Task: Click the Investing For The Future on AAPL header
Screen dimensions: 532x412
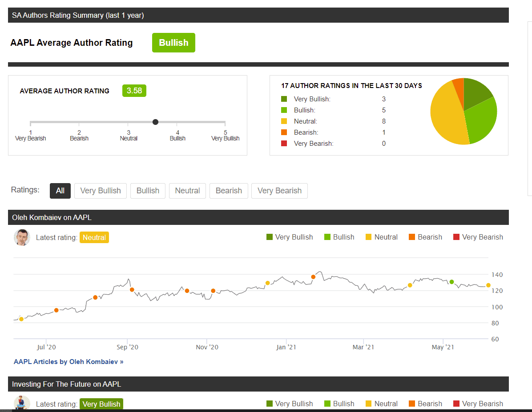Action: pyautogui.click(x=258, y=384)
